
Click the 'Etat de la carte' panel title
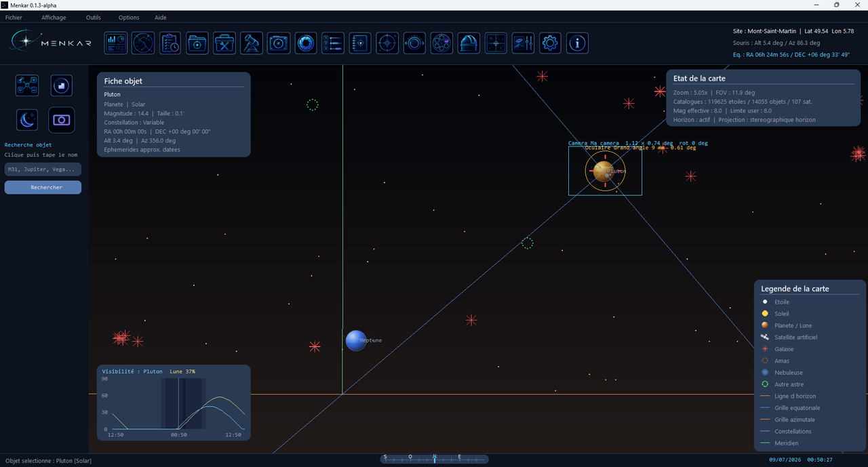[699, 79]
